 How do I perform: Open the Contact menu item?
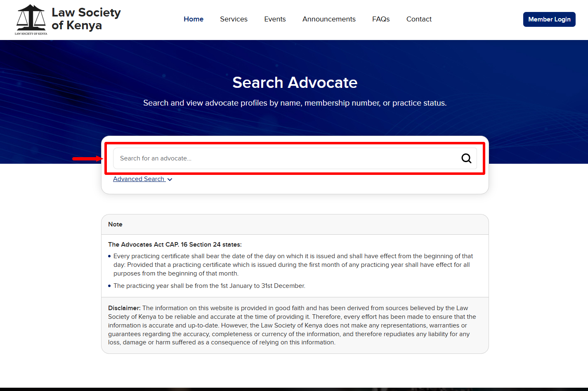click(x=419, y=19)
